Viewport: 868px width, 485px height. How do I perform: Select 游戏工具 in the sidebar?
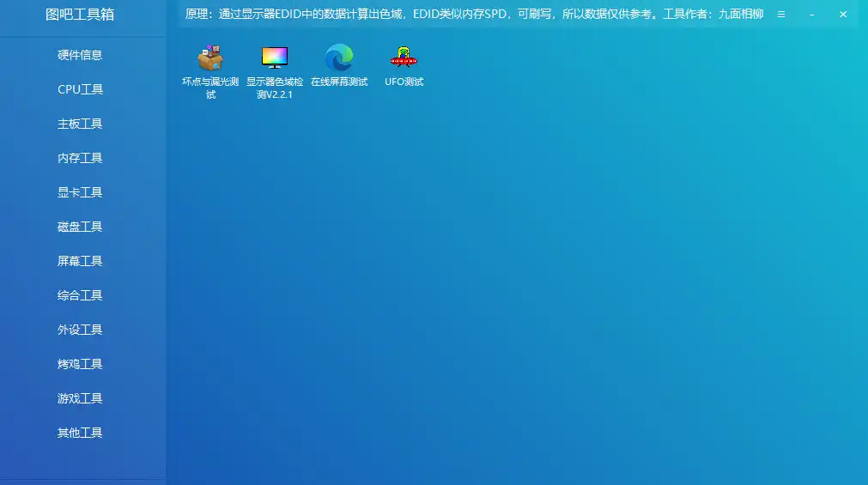point(80,398)
